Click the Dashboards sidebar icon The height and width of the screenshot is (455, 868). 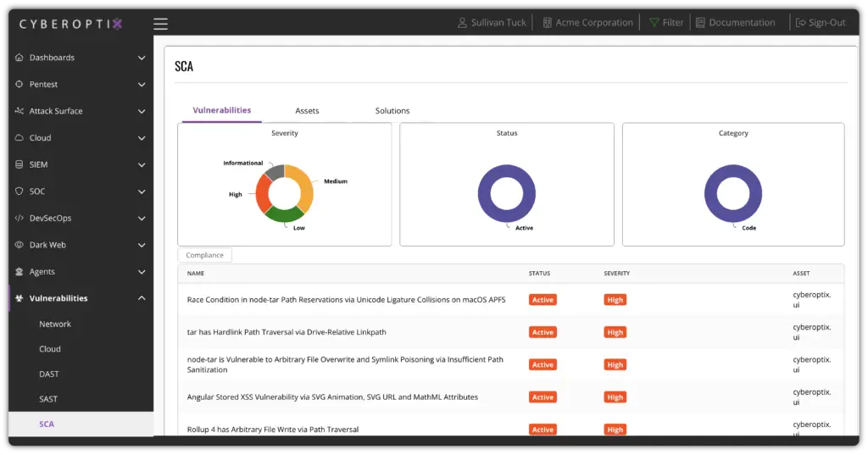point(19,58)
